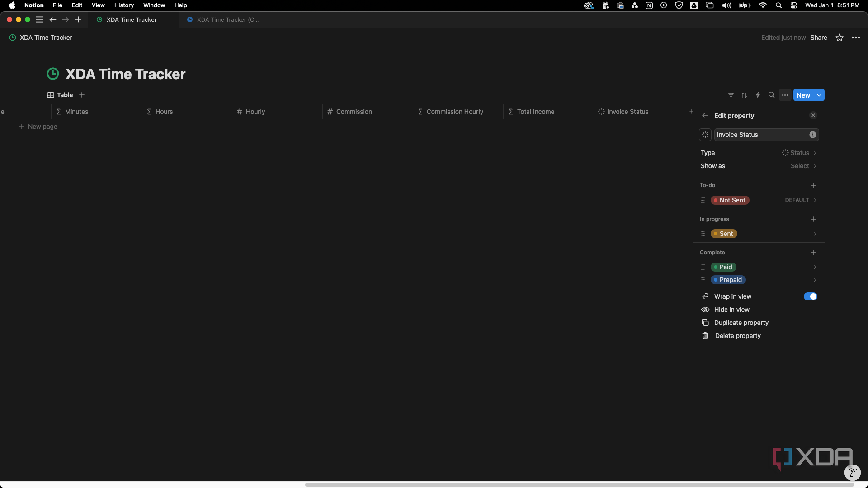Click the Invoice Status name field
Image resolution: width=868 pixels, height=488 pixels.
(x=766, y=135)
